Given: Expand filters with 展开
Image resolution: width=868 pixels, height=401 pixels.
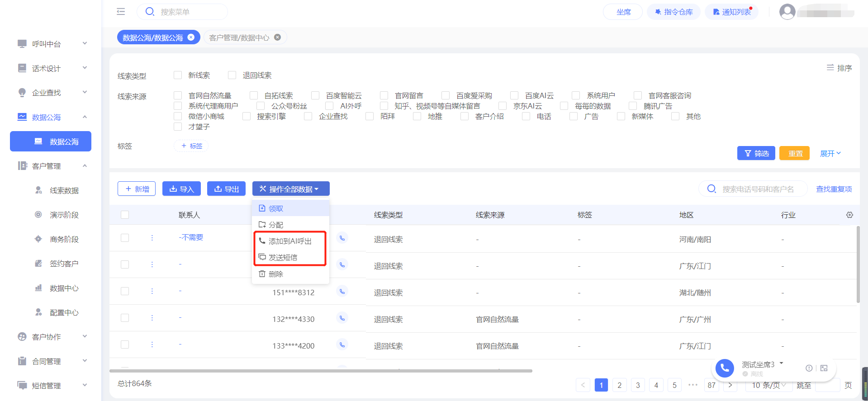Looking at the screenshot, I should click(x=830, y=154).
